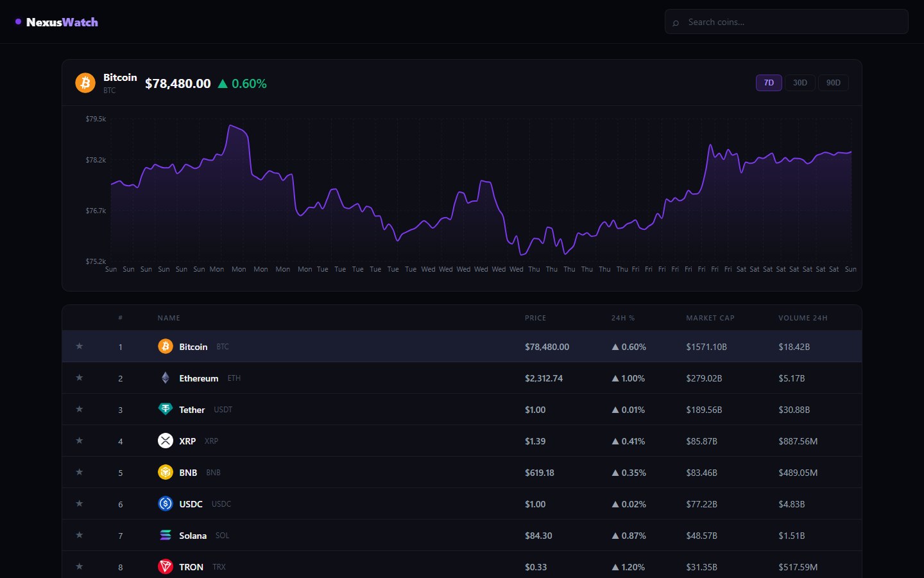The width and height of the screenshot is (924, 578).
Task: Click the $78,480.00 price in chart header
Action: (x=178, y=83)
